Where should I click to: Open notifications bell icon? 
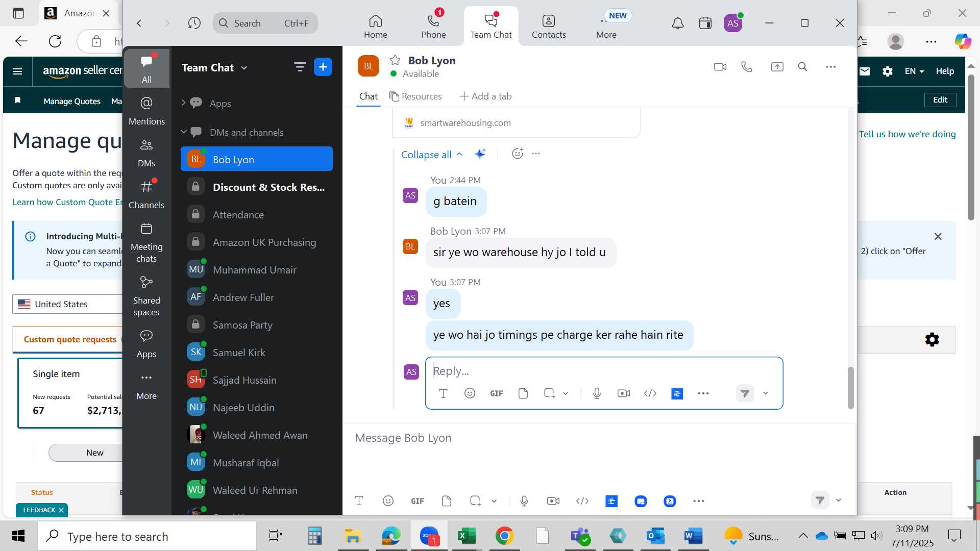point(677,23)
